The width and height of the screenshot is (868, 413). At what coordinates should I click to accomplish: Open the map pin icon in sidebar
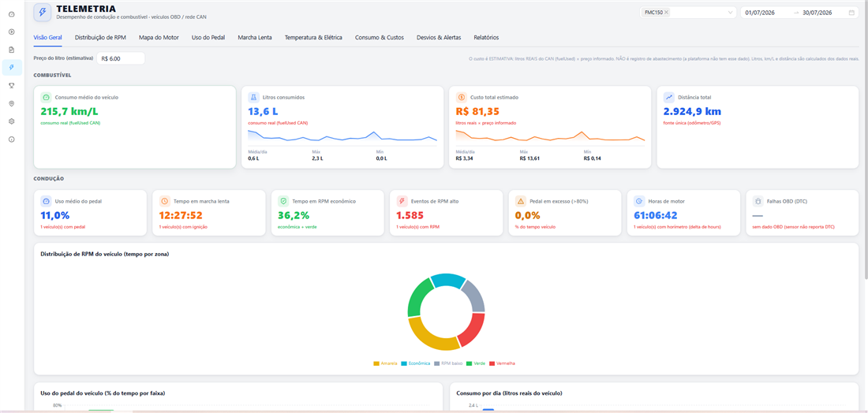(x=12, y=103)
